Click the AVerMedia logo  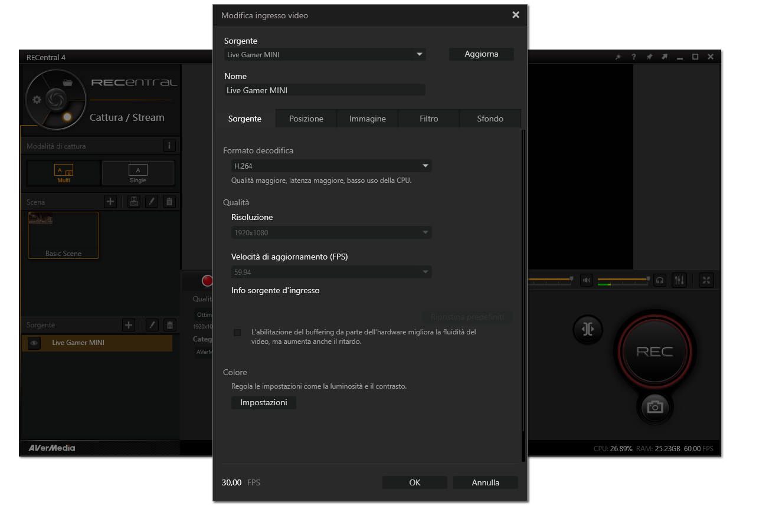tap(52, 448)
